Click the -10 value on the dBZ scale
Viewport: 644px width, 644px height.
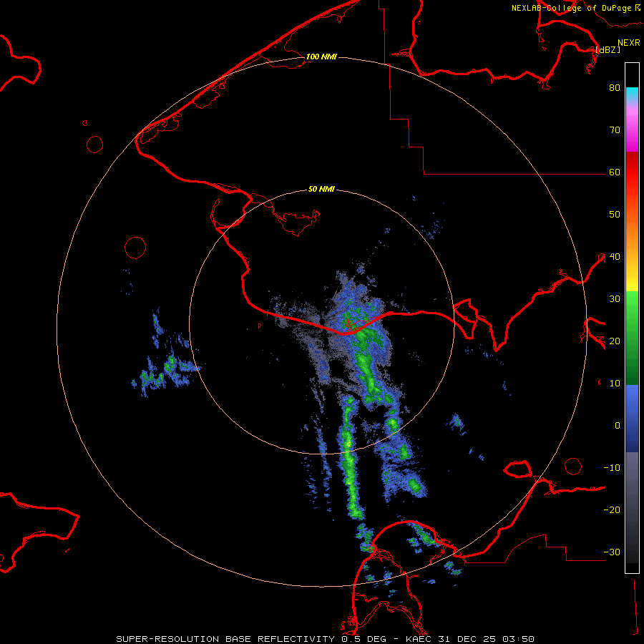point(612,468)
